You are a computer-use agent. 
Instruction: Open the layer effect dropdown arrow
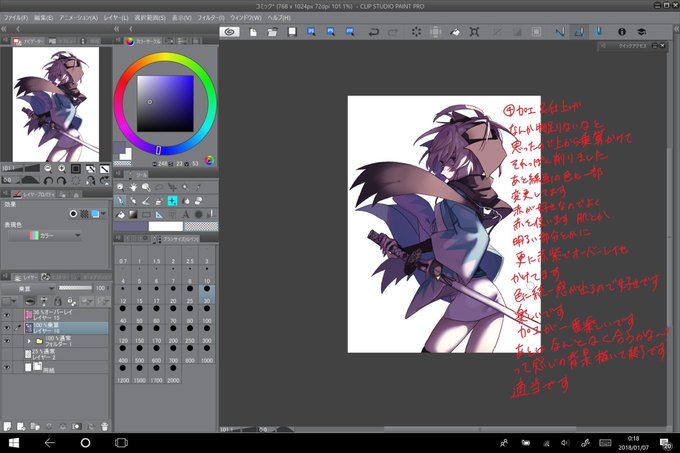coord(104,213)
